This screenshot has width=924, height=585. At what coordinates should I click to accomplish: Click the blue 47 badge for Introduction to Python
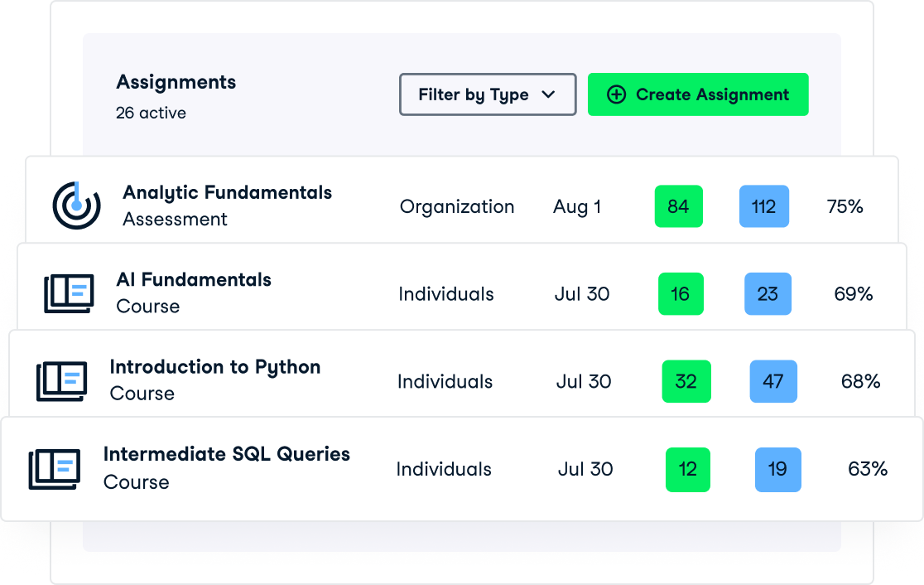[x=773, y=381]
